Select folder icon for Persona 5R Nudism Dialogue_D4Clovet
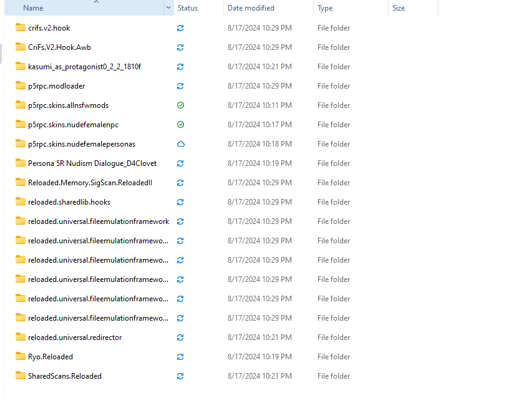532x398 pixels. (x=21, y=163)
